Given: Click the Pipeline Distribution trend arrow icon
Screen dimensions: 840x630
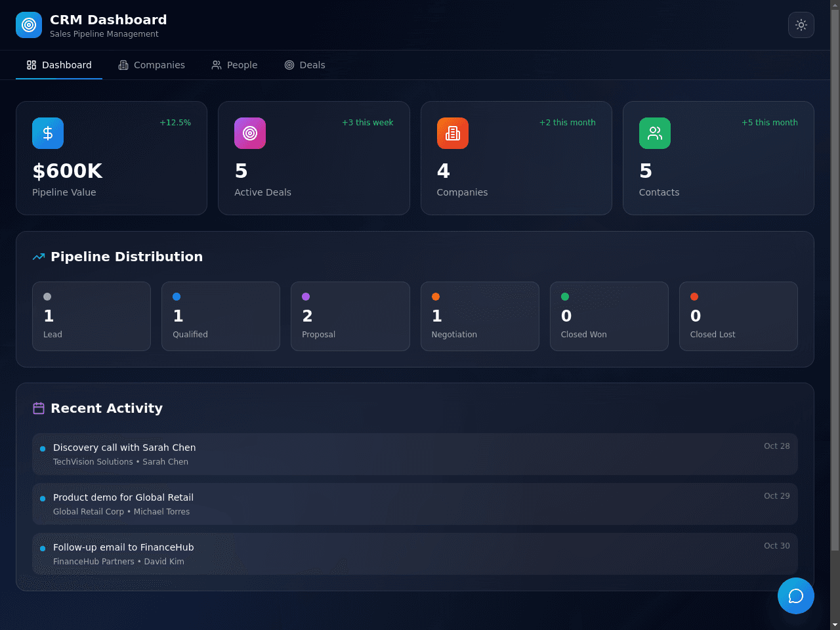Looking at the screenshot, I should pos(39,257).
